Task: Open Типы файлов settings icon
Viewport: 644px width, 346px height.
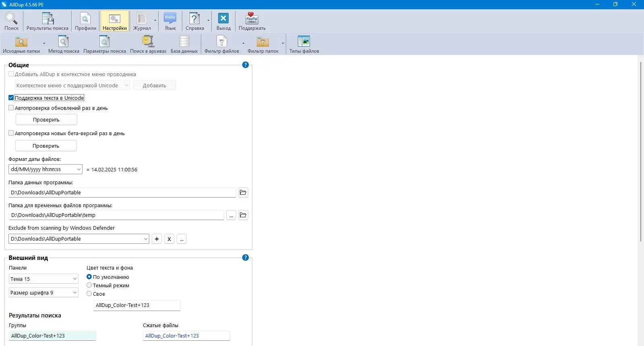Action: coord(304,44)
